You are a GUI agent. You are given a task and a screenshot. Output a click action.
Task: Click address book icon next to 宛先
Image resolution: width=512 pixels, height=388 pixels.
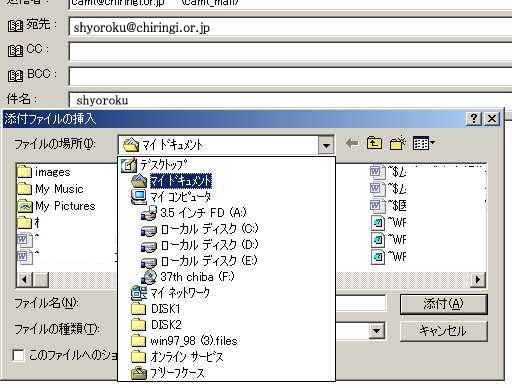coord(15,26)
